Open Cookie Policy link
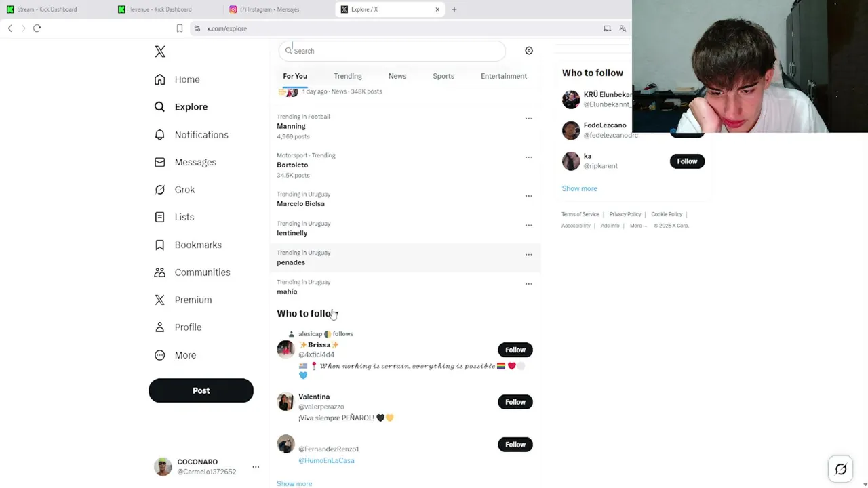 point(667,214)
